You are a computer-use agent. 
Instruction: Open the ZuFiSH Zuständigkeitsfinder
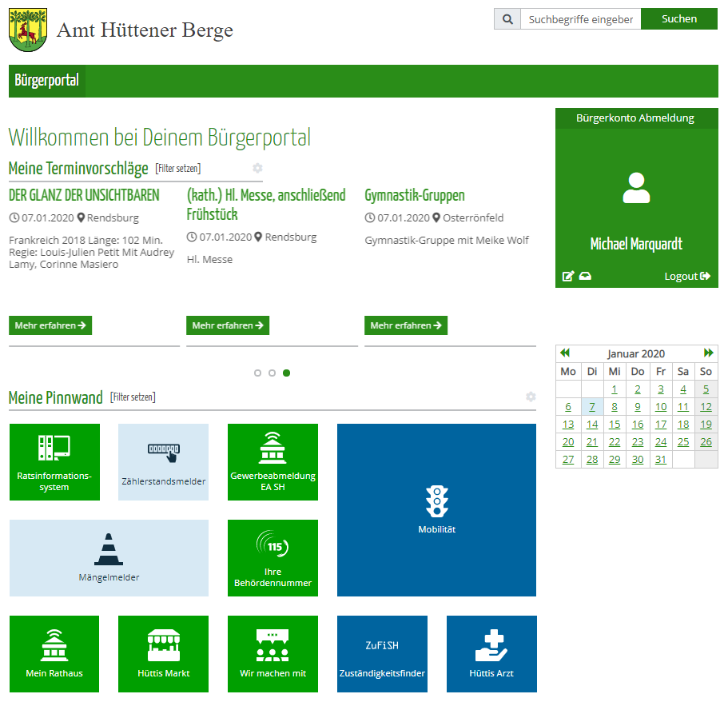click(x=382, y=654)
